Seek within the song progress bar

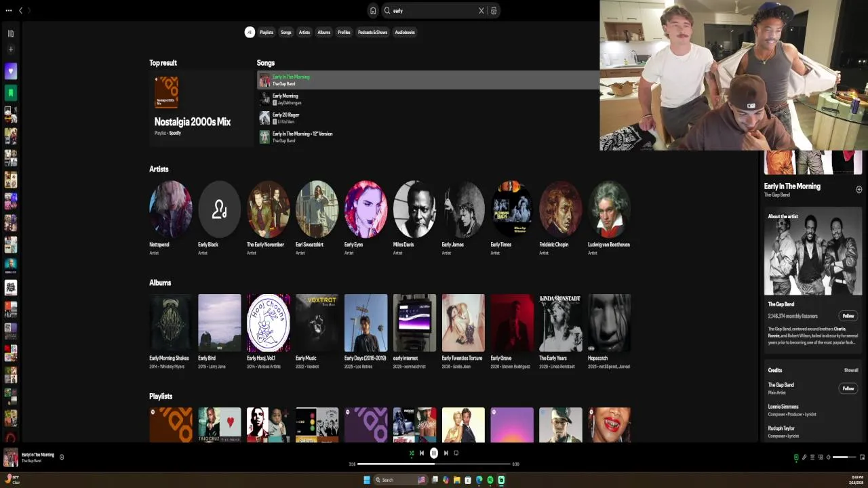click(x=434, y=464)
